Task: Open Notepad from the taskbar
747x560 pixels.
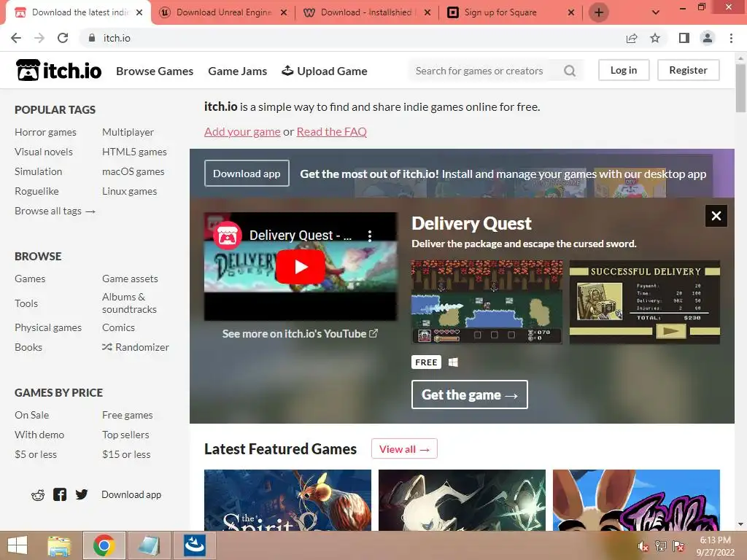Action: (x=149, y=545)
